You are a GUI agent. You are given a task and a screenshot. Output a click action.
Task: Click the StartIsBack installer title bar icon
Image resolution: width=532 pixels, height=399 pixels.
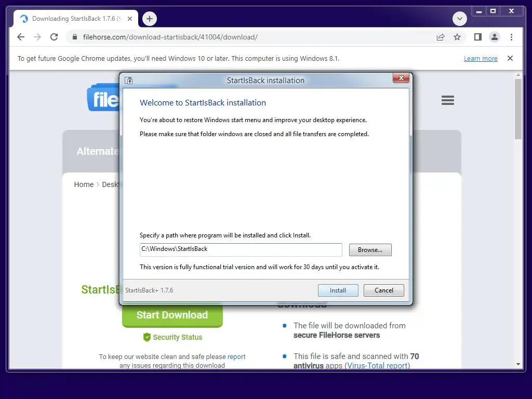[x=129, y=81]
